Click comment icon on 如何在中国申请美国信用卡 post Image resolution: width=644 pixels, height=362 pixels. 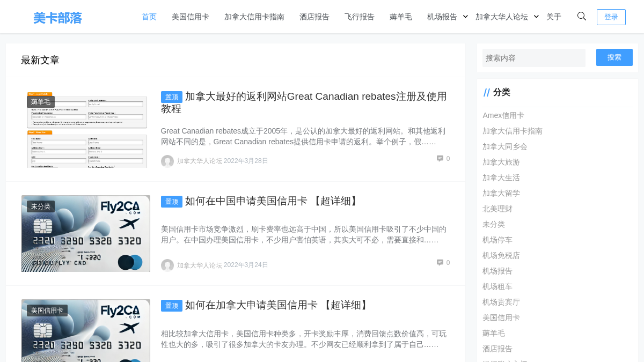click(440, 263)
